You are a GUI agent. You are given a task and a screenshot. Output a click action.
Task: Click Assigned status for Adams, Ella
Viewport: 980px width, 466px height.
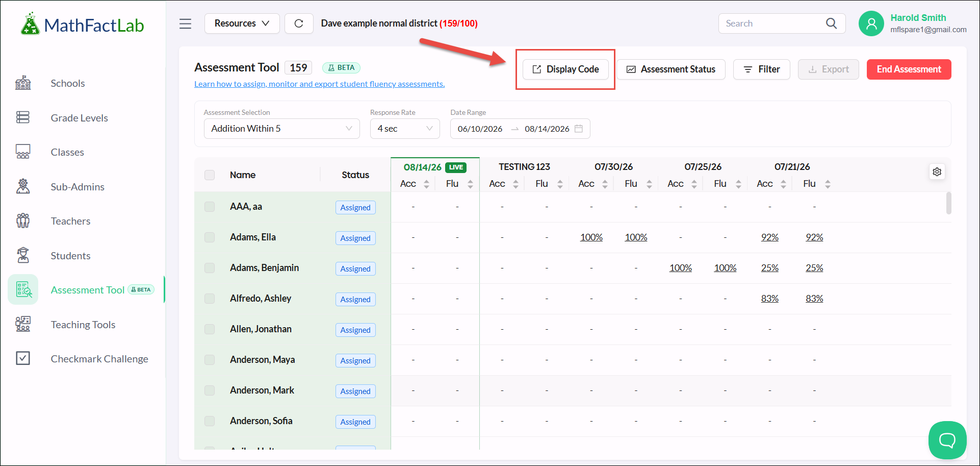pyautogui.click(x=355, y=238)
